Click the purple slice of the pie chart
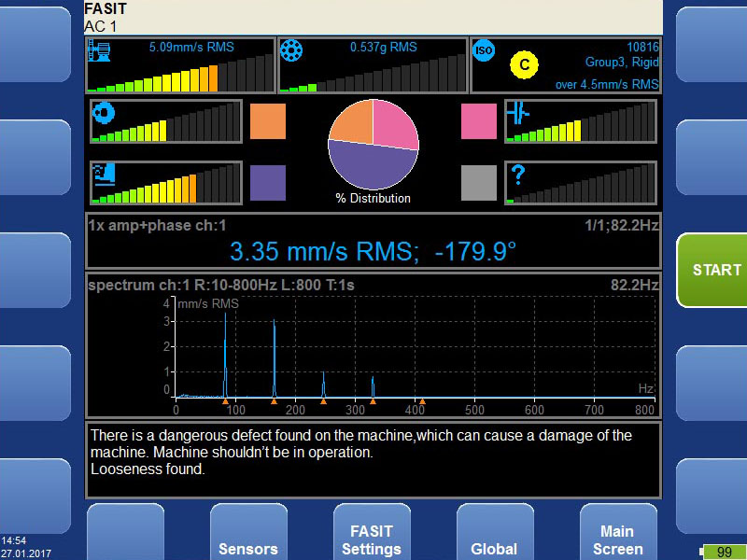747x560 pixels. (x=373, y=168)
